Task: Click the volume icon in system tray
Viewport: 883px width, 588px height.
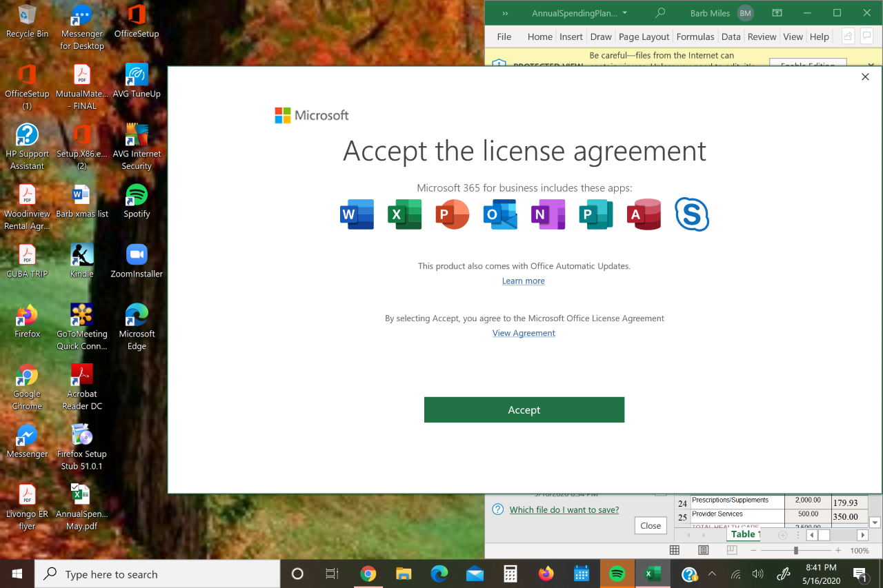Action: (758, 574)
